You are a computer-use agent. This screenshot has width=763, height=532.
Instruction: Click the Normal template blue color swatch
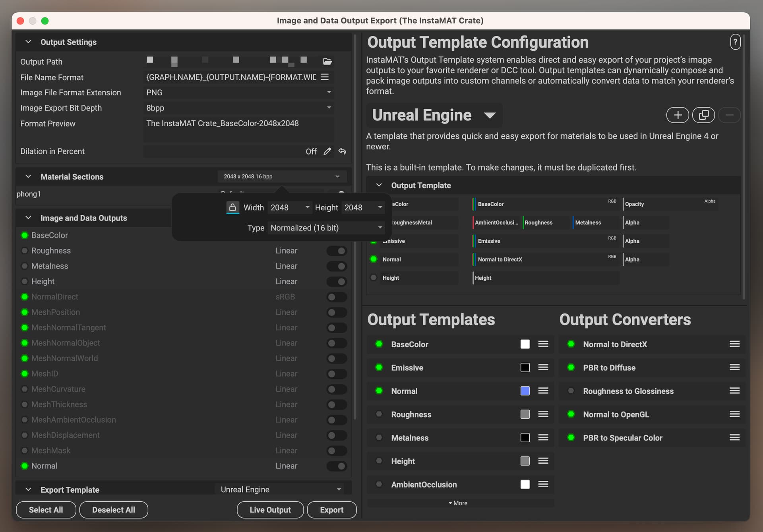[x=525, y=391]
